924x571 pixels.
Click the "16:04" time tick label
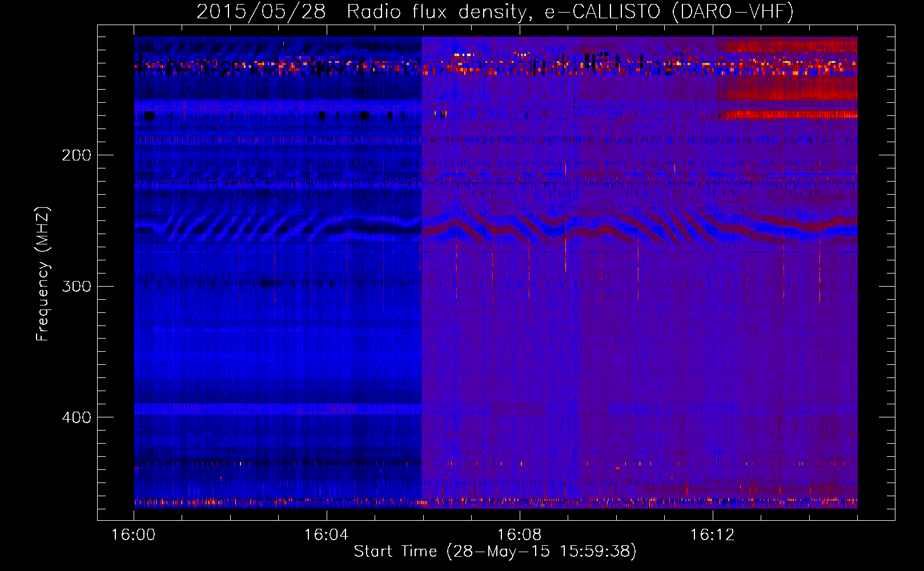326,535
